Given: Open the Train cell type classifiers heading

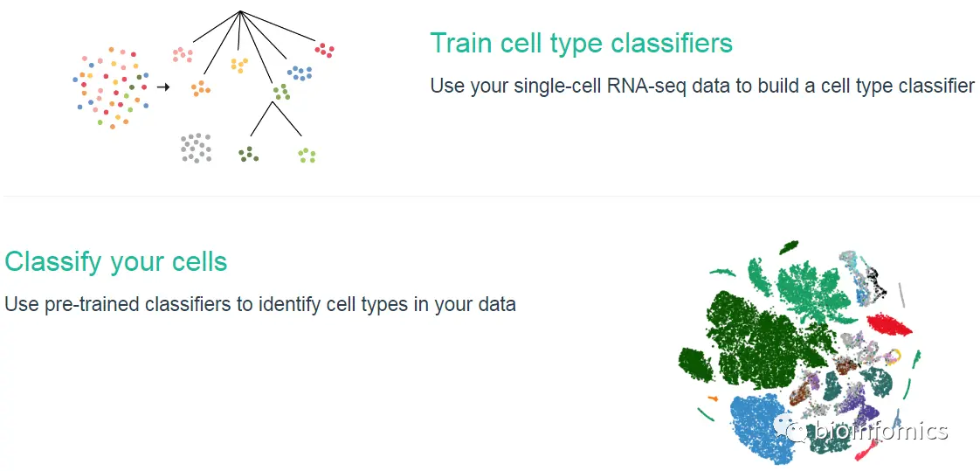Looking at the screenshot, I should [x=581, y=43].
